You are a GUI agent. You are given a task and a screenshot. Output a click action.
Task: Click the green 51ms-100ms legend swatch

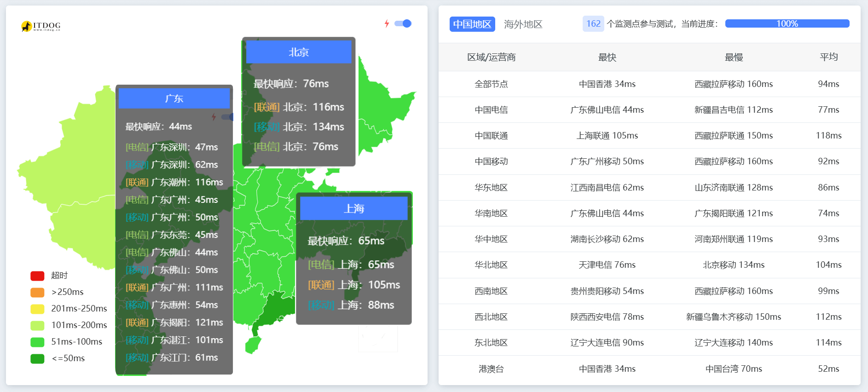coord(37,342)
